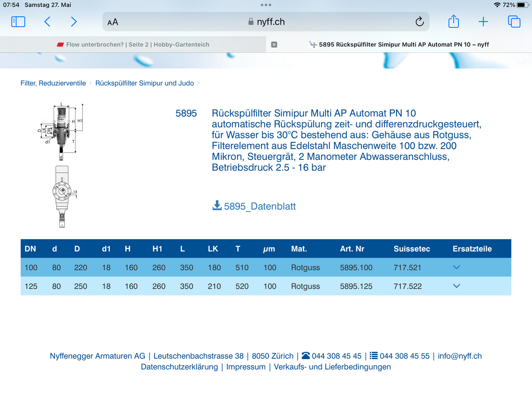The width and height of the screenshot is (532, 399).
Task: Select Suissetec number 717.521
Action: tap(408, 267)
